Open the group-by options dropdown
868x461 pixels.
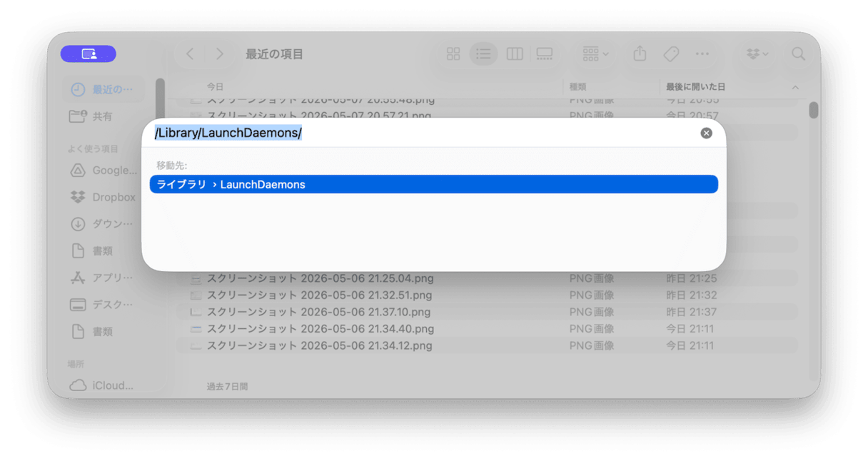point(595,54)
